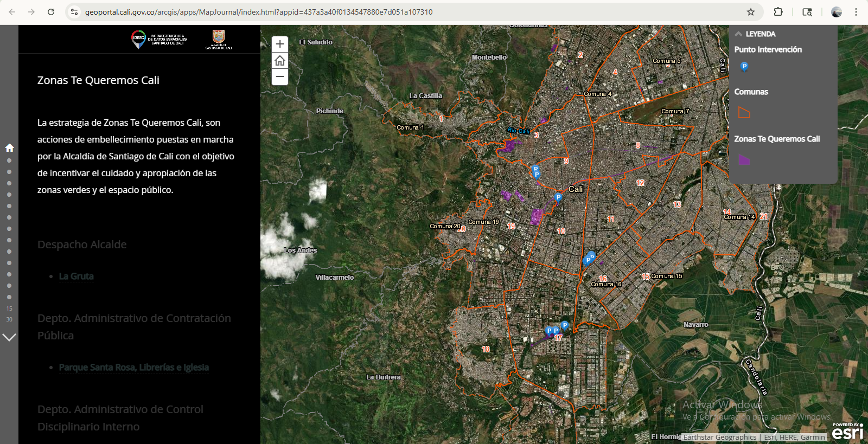Jump to section 15 in the side navigation

(9, 308)
